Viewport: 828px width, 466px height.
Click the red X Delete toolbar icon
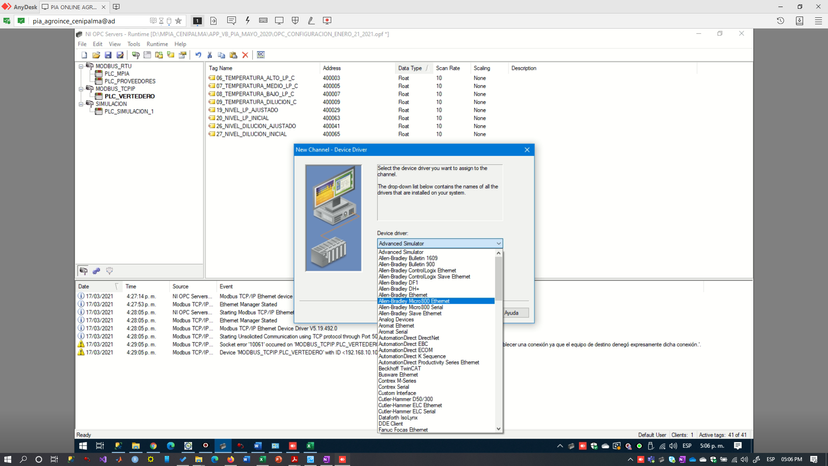[x=245, y=55]
